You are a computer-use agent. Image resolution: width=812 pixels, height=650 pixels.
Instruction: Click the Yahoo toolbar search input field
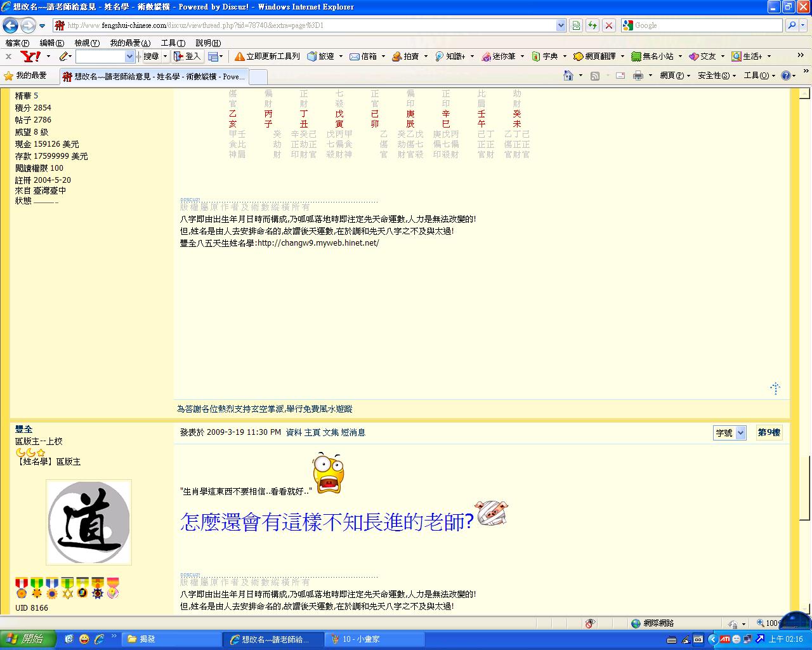(100, 56)
